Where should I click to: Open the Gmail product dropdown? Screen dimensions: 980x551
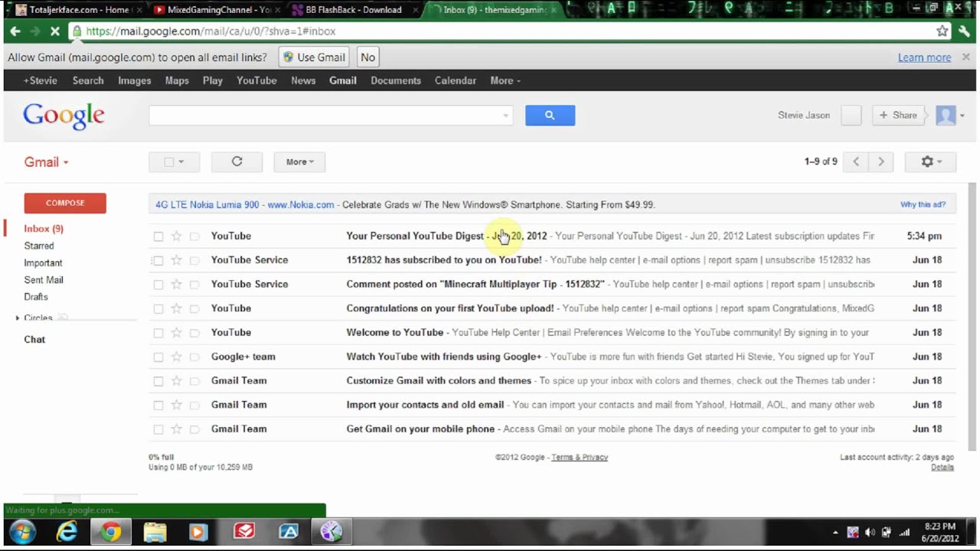click(46, 162)
